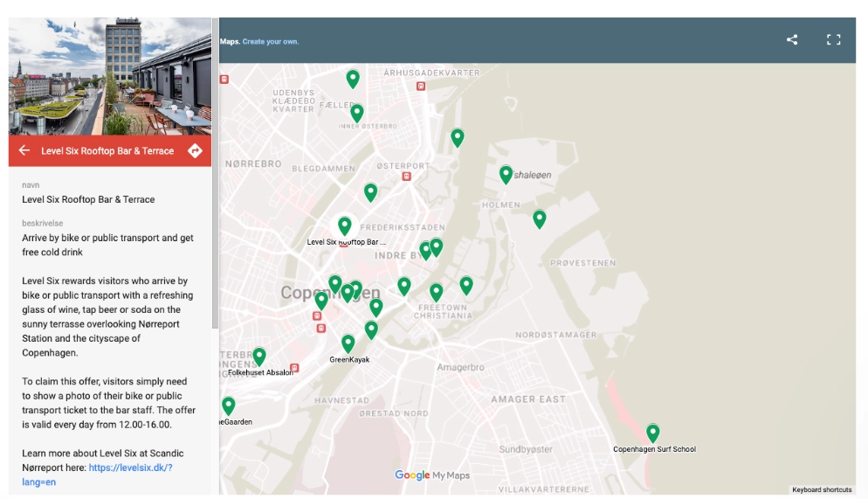
Task: Click the 'Copenhagen' city label on map
Action: coord(330,293)
